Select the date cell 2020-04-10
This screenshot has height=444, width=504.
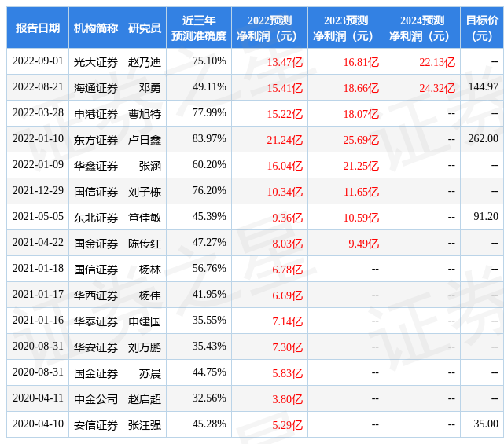[x=38, y=424]
